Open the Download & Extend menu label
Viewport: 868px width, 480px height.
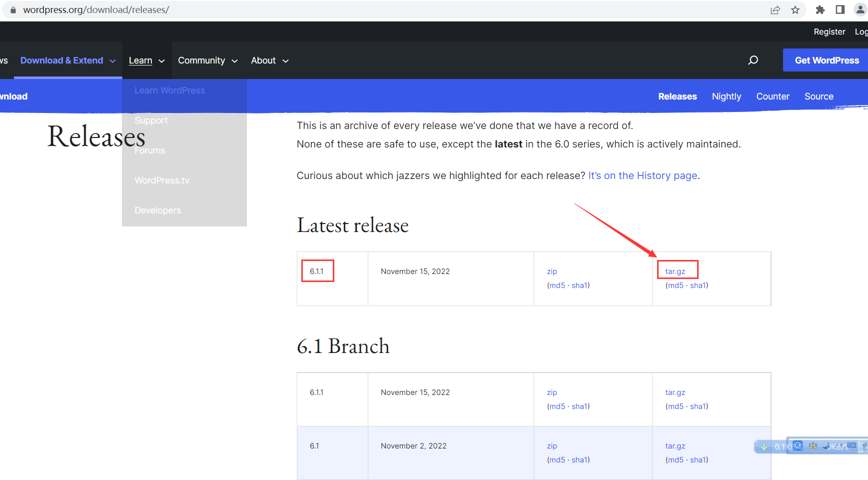point(62,60)
